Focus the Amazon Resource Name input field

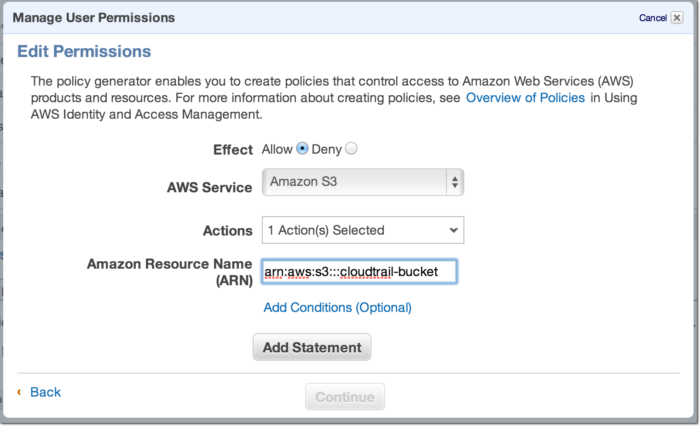(x=359, y=271)
